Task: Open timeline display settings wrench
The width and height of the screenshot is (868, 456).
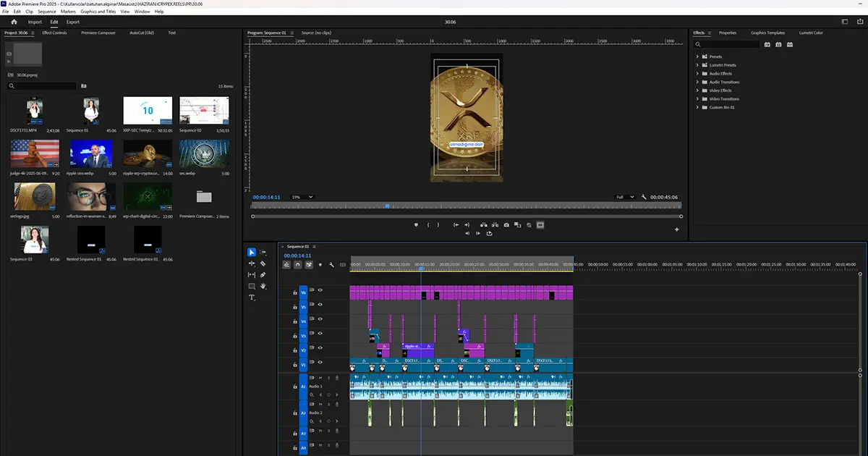Action: pos(331,265)
